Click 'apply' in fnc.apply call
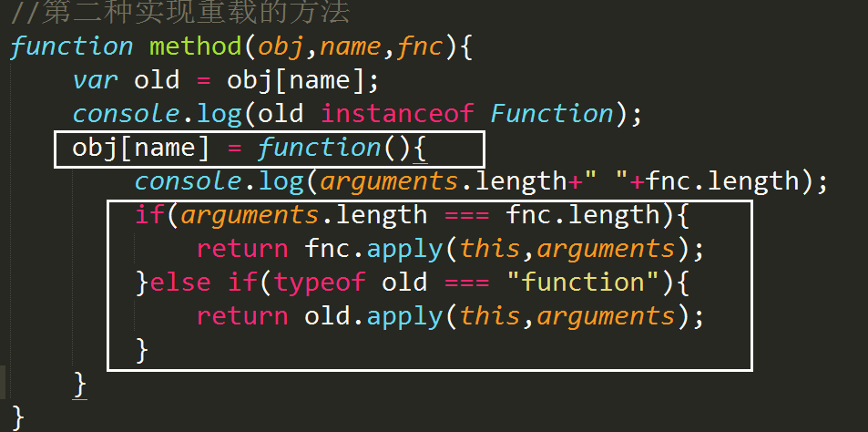This screenshot has height=432, width=868. [x=405, y=250]
